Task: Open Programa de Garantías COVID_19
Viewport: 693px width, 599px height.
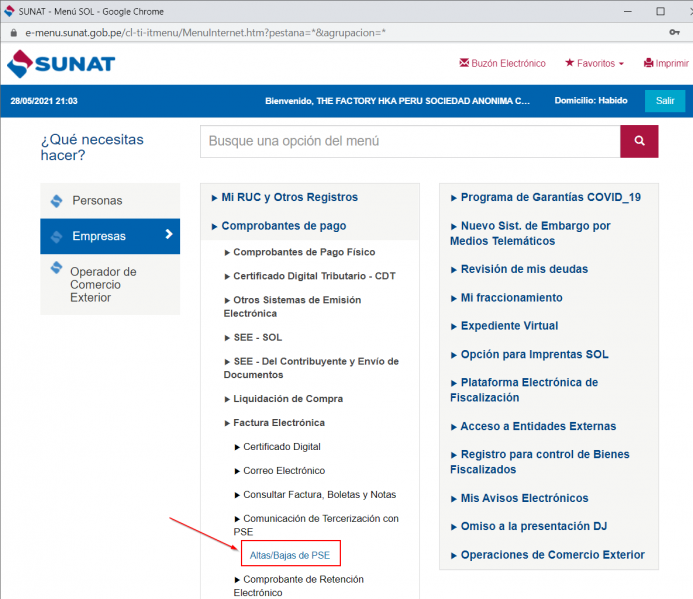Action: pyautogui.click(x=550, y=197)
